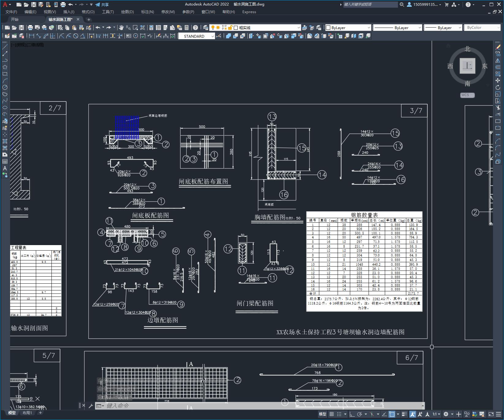Select the multiline Text tool A
The width and height of the screenshot is (504, 420).
point(5,168)
